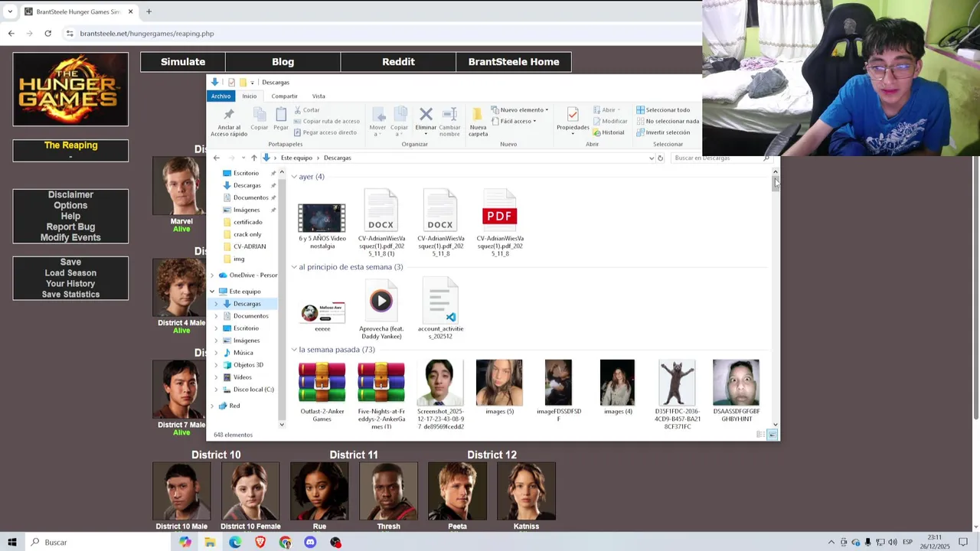Switch to large thumbnails view icon
This screenshot has width=980, height=551.
(773, 435)
